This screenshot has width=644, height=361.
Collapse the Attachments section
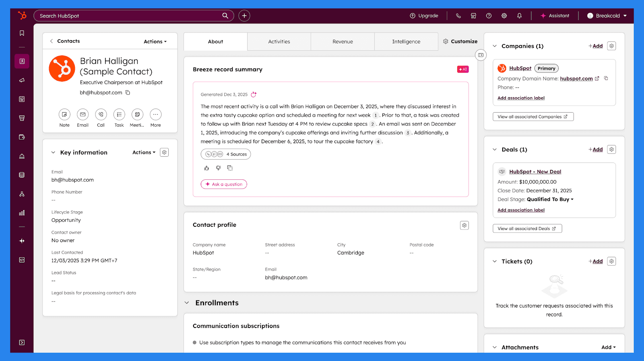click(x=495, y=347)
